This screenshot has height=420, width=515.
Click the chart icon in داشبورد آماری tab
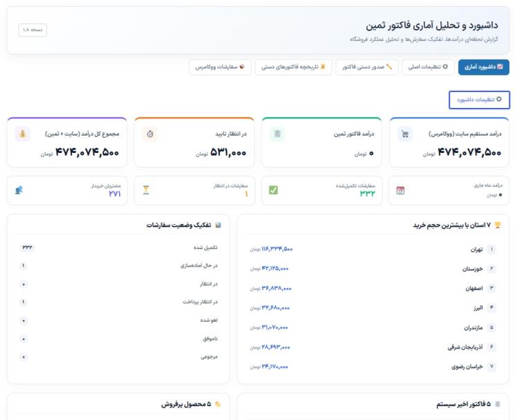coord(500,66)
